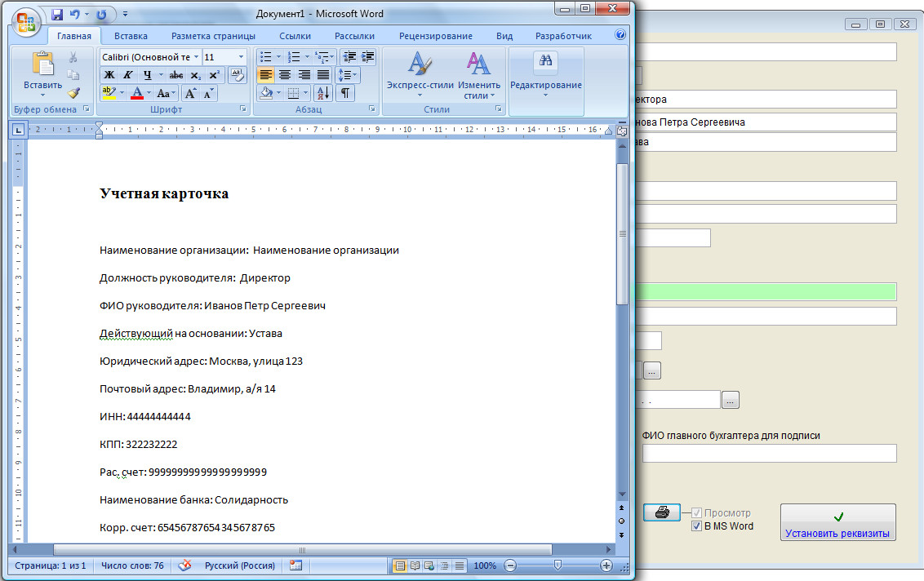Expand the font color dropdown arrow
The image size is (924, 581).
point(149,93)
